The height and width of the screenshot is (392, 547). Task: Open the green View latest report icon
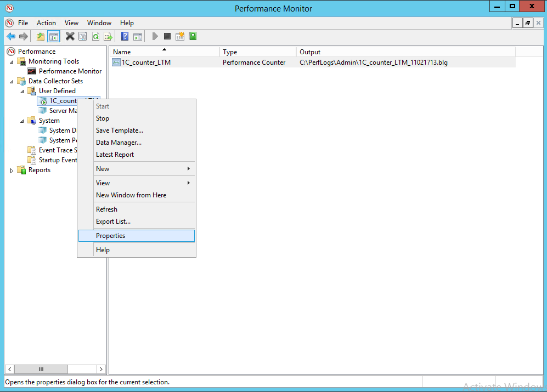pyautogui.click(x=193, y=36)
